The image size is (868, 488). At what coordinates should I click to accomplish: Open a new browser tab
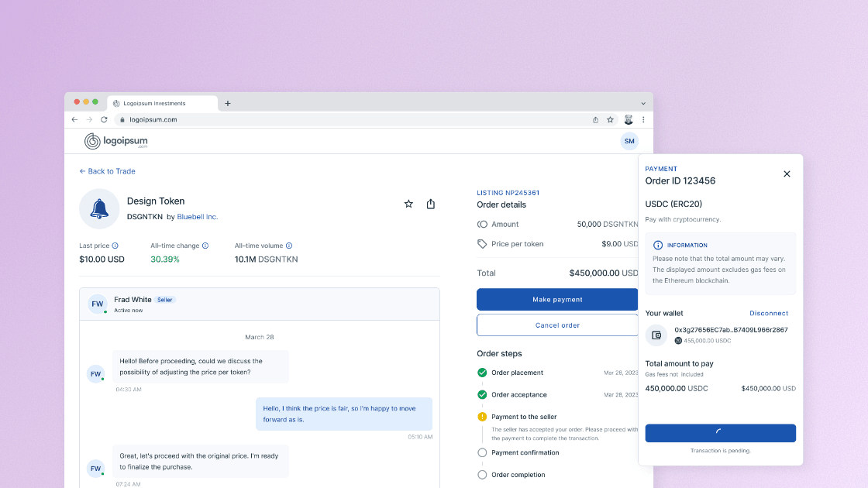(228, 104)
